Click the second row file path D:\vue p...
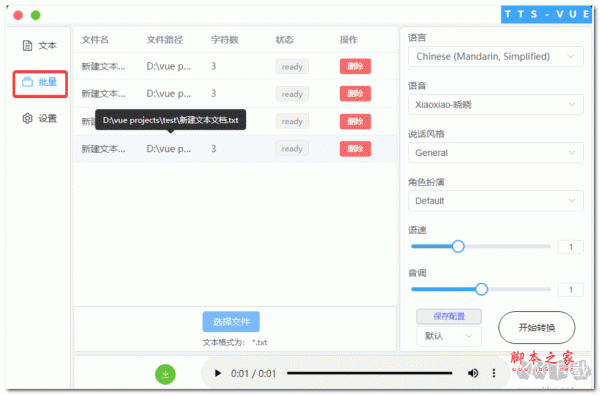The image size is (600, 395). point(169,94)
